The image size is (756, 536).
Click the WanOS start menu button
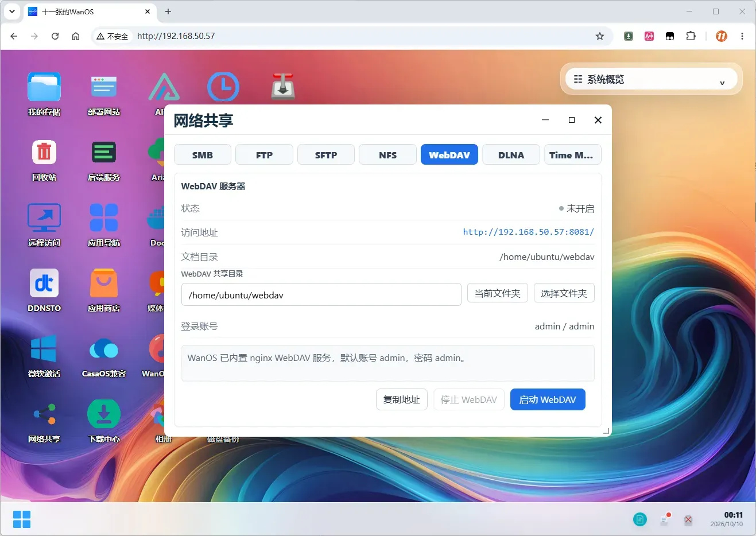(22, 519)
